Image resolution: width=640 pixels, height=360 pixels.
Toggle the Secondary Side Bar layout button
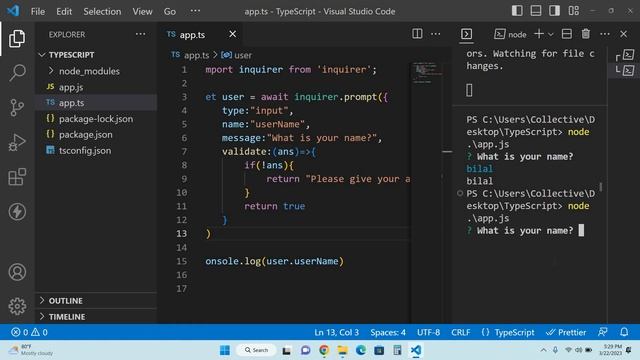554,11
